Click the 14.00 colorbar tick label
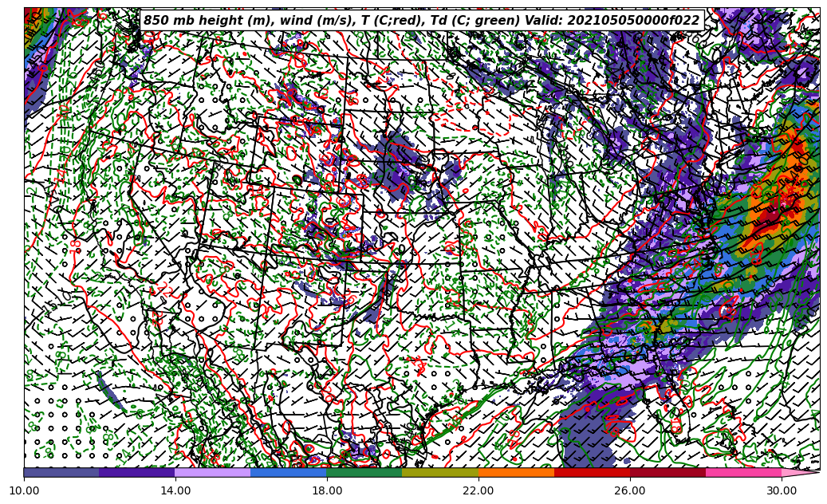This screenshot has height=504, width=827. 175,490
